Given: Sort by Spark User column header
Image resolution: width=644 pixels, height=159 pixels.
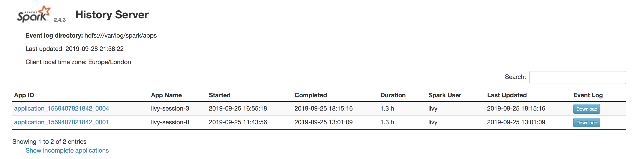Looking at the screenshot, I should click(x=445, y=95).
